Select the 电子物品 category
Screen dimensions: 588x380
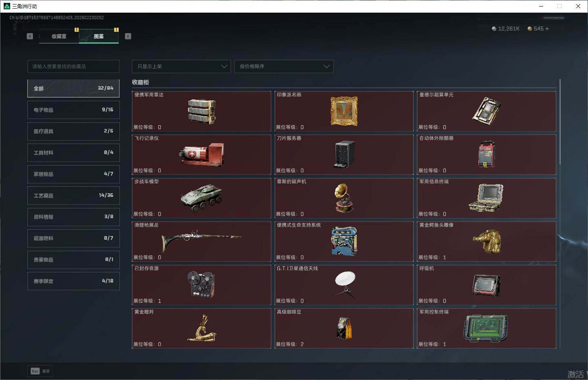73,110
